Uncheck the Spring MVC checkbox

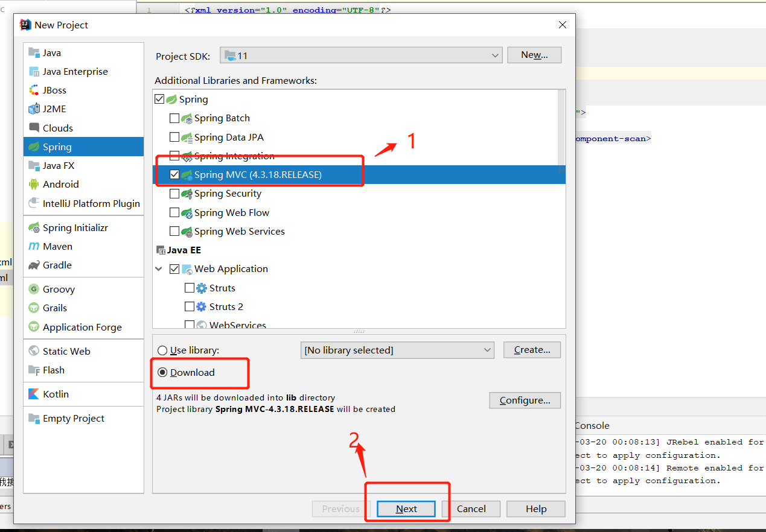pos(175,174)
